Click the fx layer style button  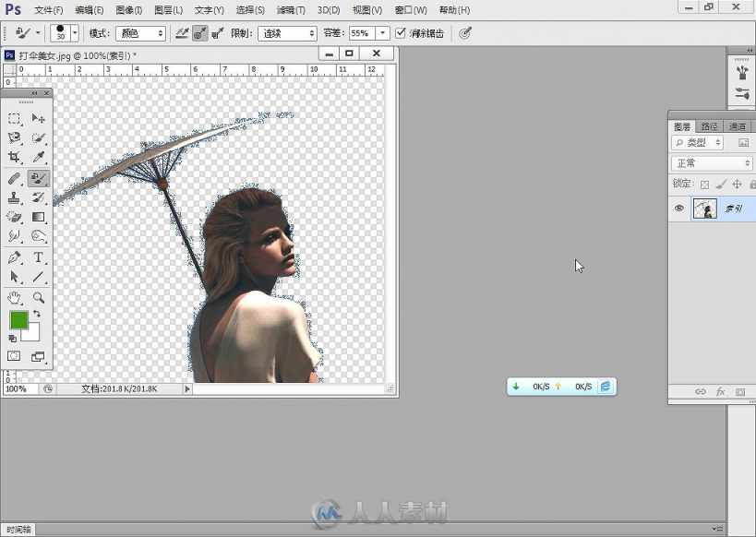(x=720, y=391)
